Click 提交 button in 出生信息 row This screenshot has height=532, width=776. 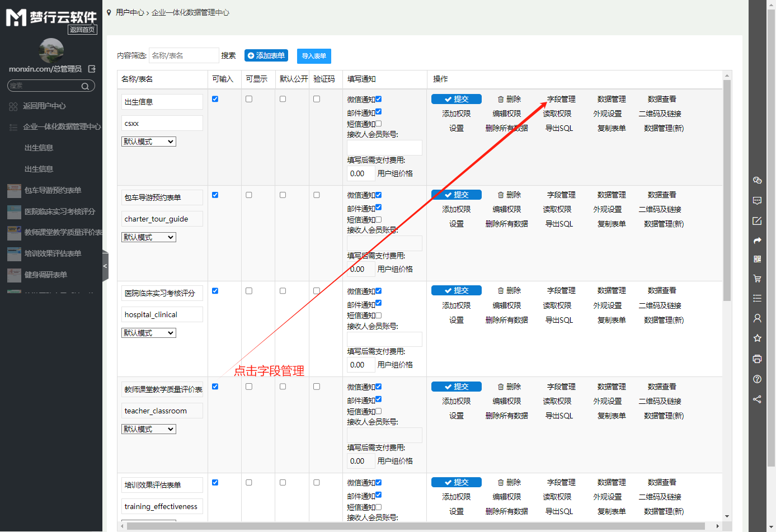tap(457, 99)
